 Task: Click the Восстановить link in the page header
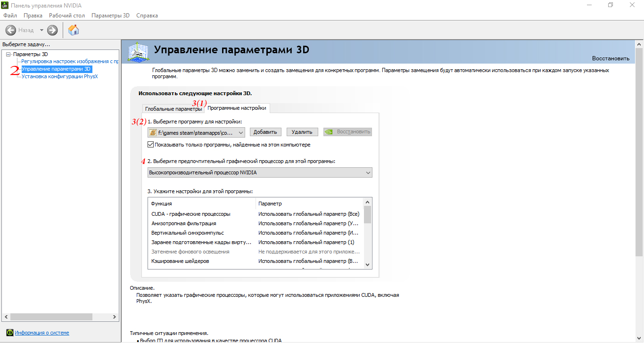pyautogui.click(x=611, y=58)
